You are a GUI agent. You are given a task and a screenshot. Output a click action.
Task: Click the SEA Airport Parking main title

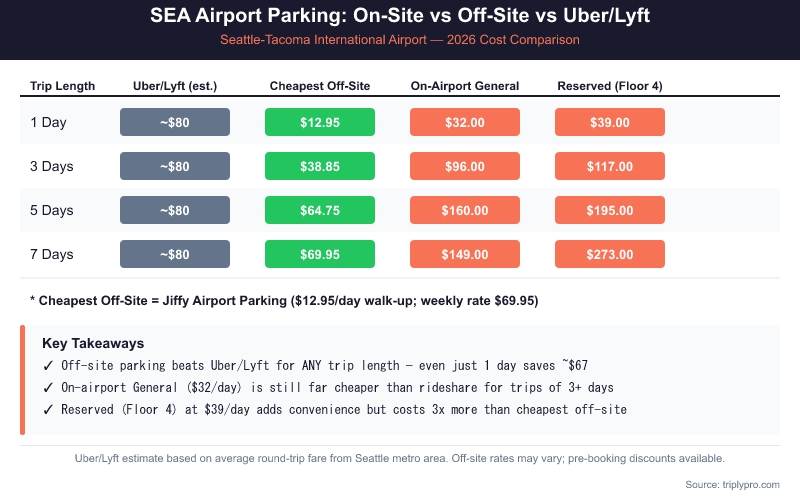click(x=400, y=17)
